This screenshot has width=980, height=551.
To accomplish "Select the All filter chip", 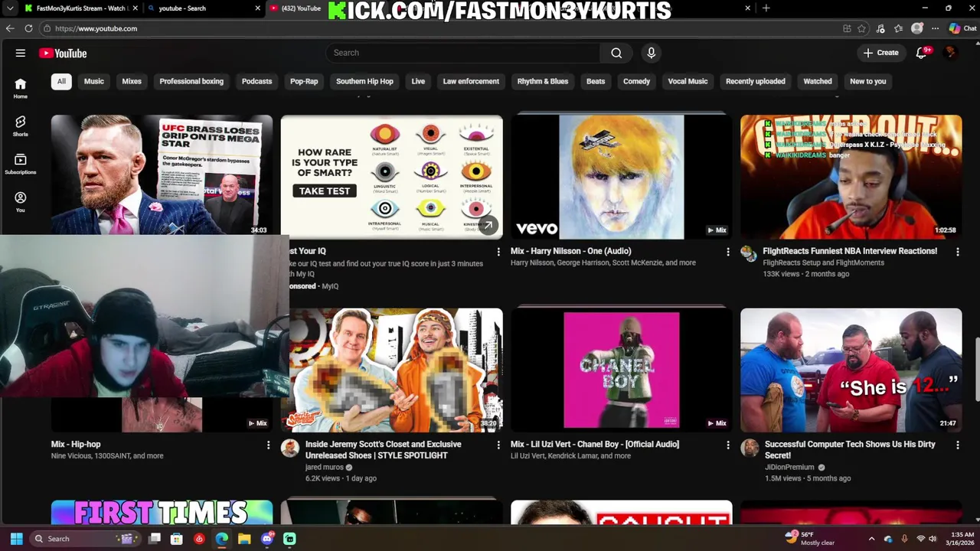I will (61, 81).
